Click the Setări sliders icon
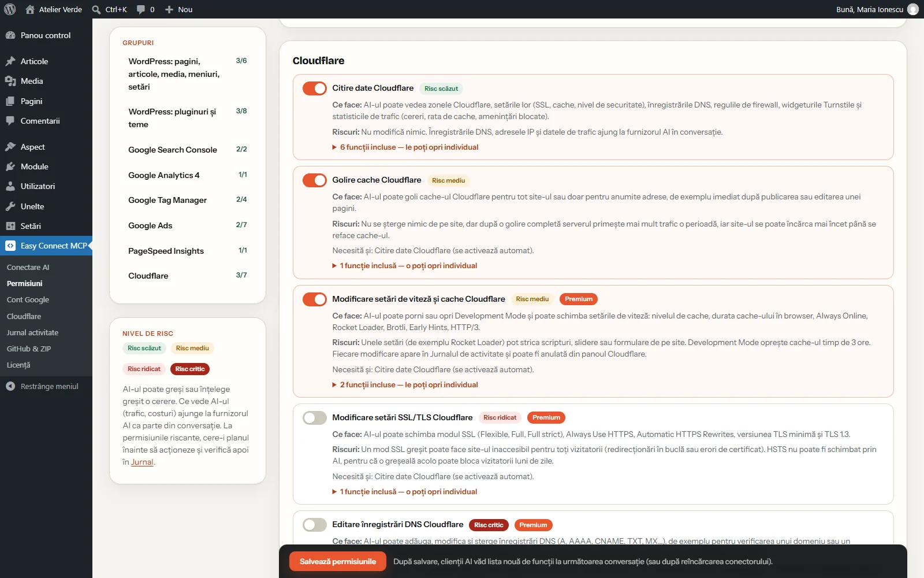Image resolution: width=924 pixels, height=578 pixels. (x=10, y=226)
